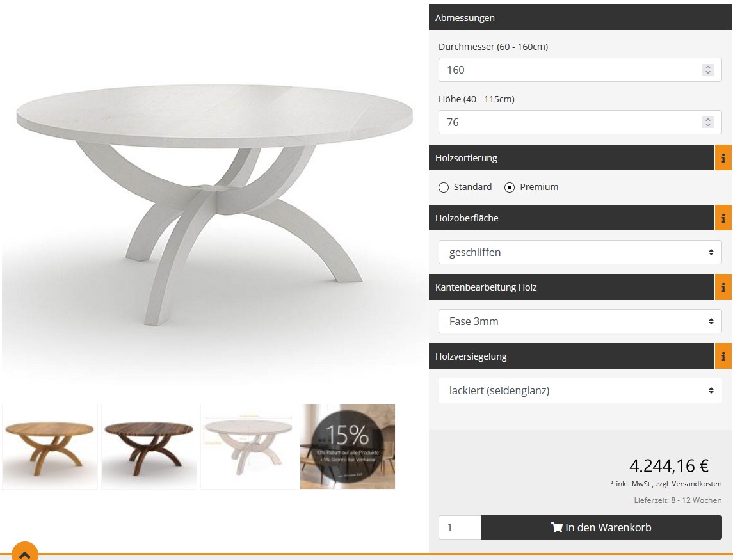Open the Kantenbearbeitung Holz info icon
733x560 pixels.
pos(723,287)
